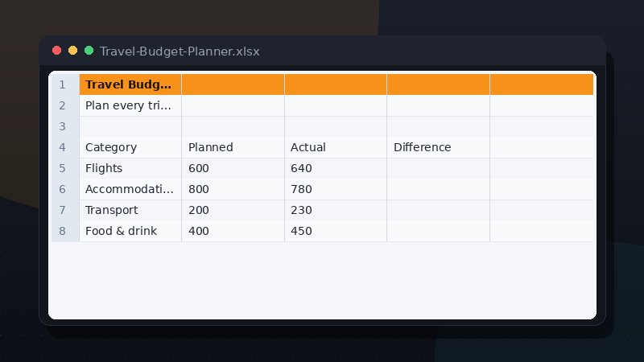The image size is (644, 362).
Task: Select Food & drink planned value 400
Action: [x=233, y=231]
